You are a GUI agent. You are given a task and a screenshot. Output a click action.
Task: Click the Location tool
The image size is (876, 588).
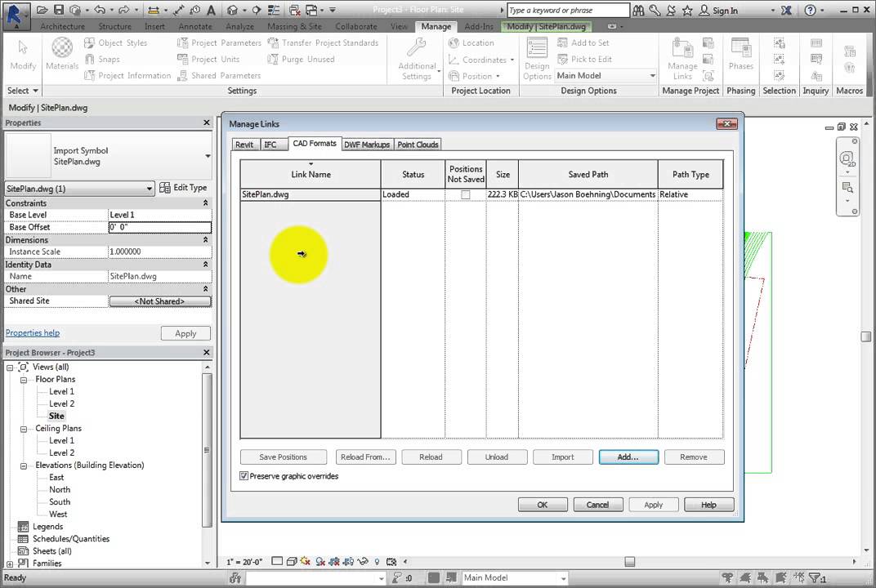471,43
